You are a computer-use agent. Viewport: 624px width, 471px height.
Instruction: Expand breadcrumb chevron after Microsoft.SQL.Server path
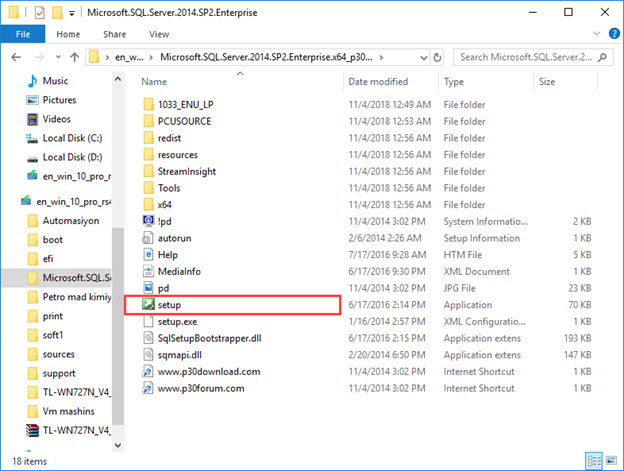(x=381, y=58)
